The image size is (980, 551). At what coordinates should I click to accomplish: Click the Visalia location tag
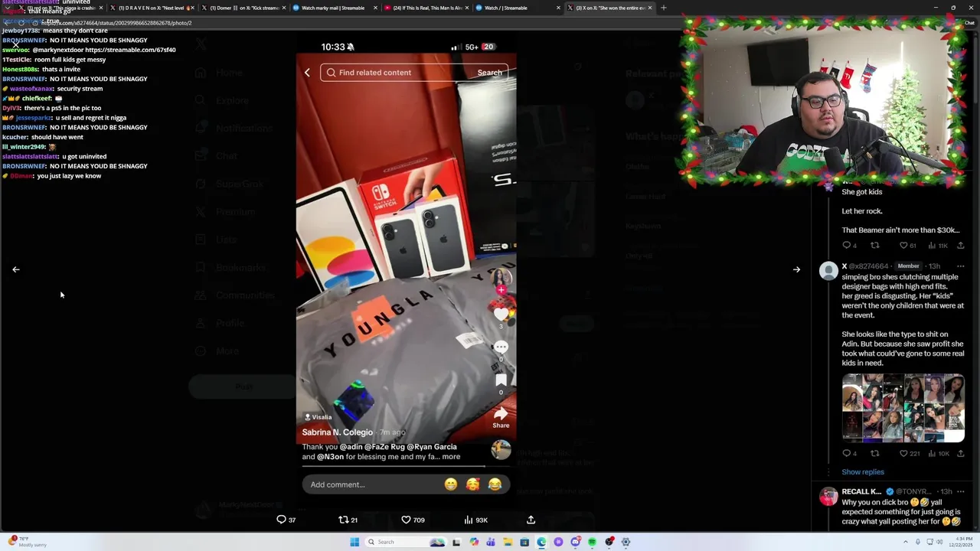318,417
